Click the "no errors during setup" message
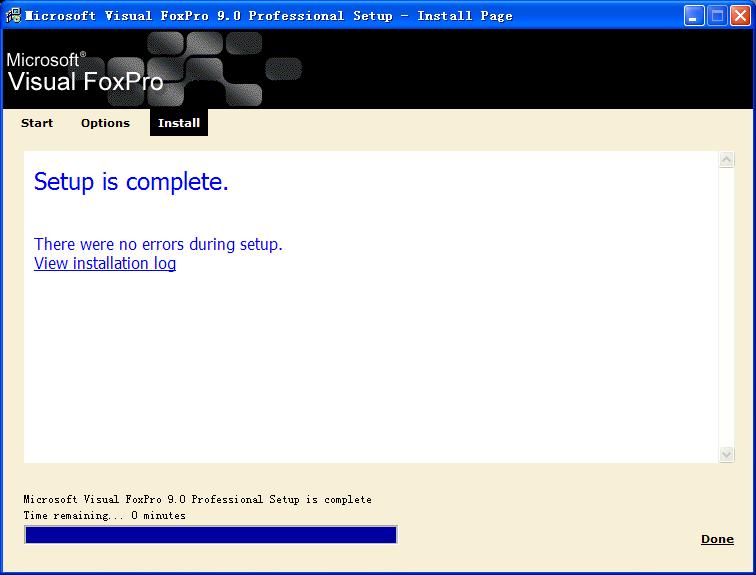Viewport: 756px width, 575px height. [x=158, y=244]
